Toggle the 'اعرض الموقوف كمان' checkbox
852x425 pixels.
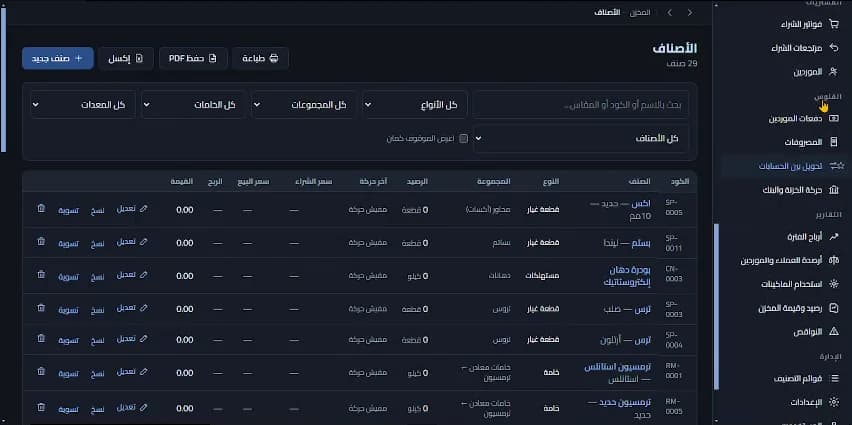pos(463,139)
